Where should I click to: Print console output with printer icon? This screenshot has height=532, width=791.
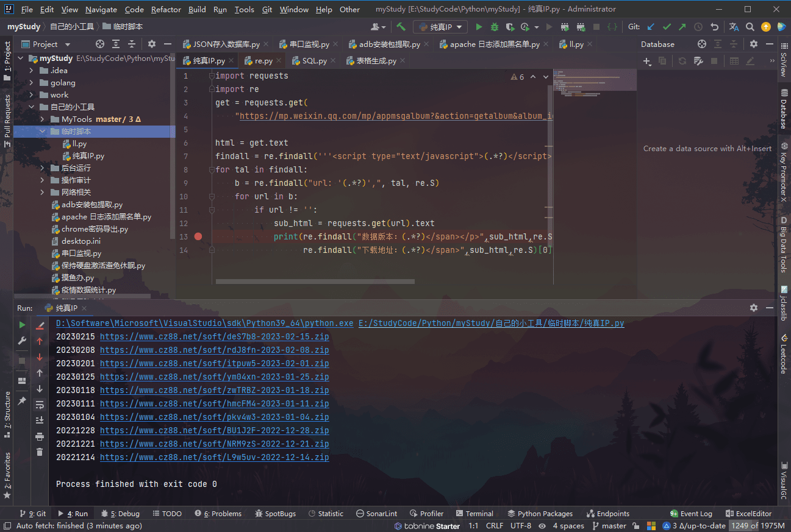pyautogui.click(x=40, y=436)
